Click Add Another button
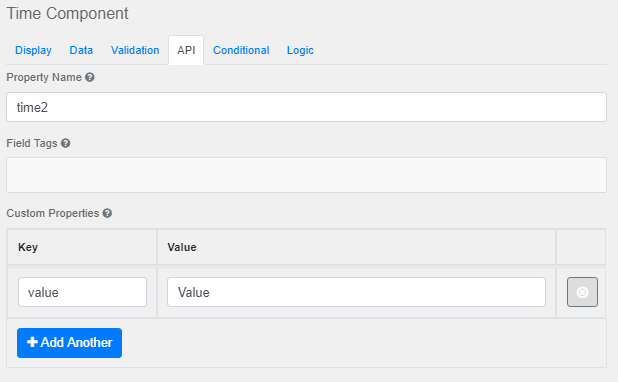The width and height of the screenshot is (618, 382). pyautogui.click(x=69, y=343)
